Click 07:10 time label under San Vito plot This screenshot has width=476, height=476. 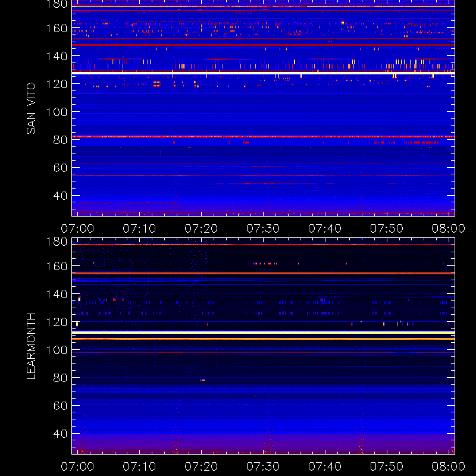(139, 228)
